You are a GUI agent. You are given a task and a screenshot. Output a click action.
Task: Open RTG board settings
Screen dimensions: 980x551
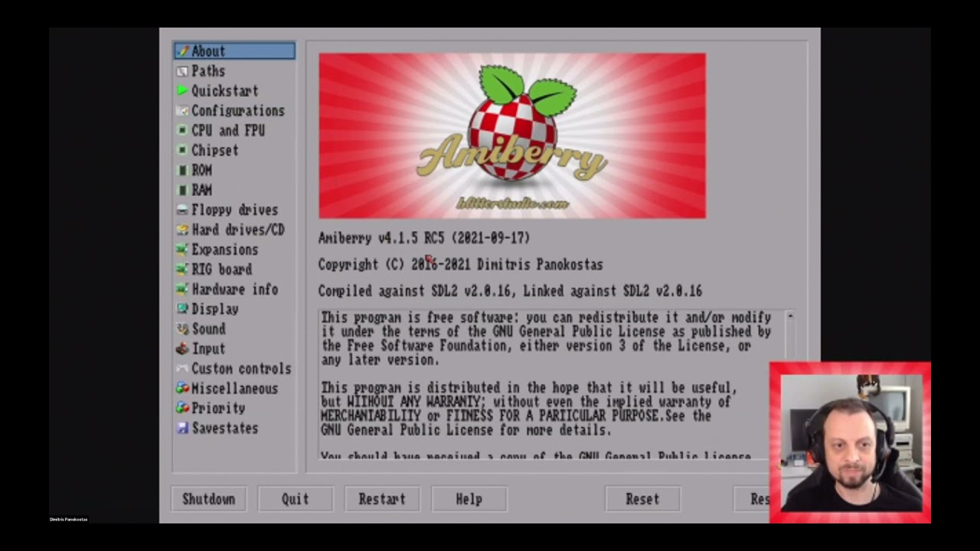click(x=234, y=269)
